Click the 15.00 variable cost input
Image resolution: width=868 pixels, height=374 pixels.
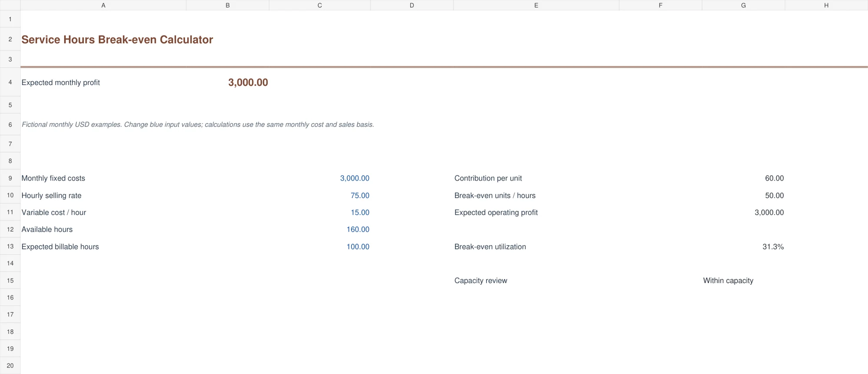coord(360,213)
